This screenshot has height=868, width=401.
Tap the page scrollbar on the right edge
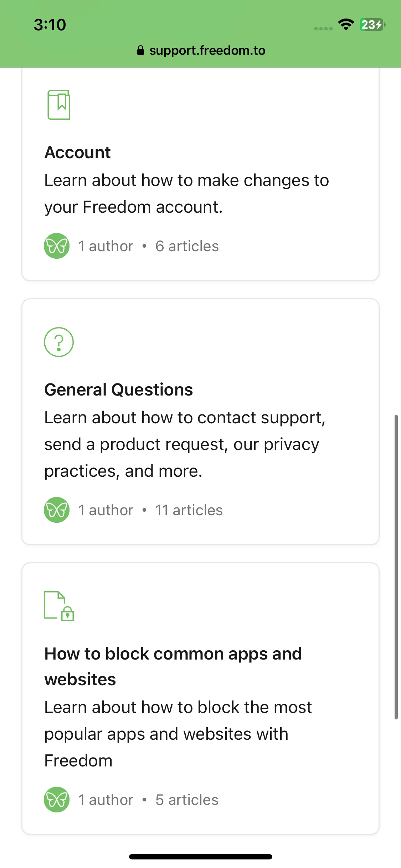coord(396,567)
